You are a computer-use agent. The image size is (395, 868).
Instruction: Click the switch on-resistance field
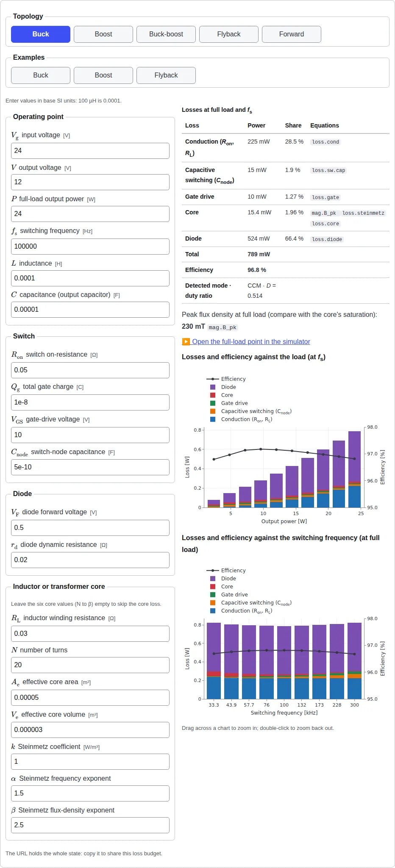[x=90, y=370]
